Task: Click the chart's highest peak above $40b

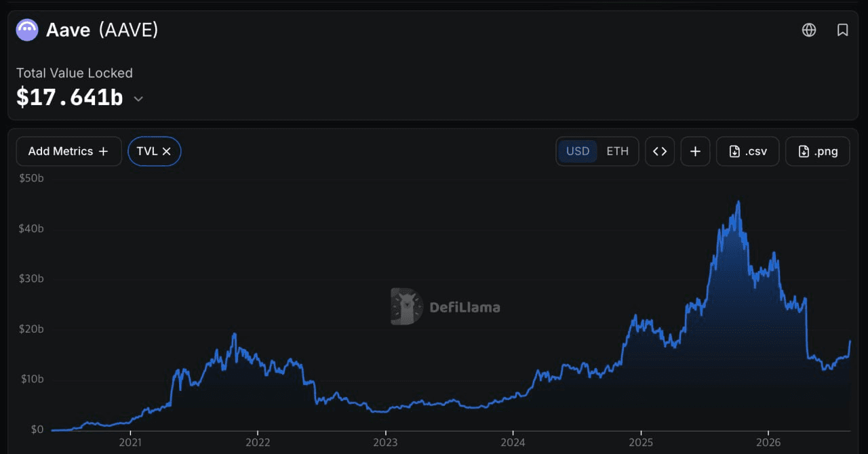Action: point(738,202)
